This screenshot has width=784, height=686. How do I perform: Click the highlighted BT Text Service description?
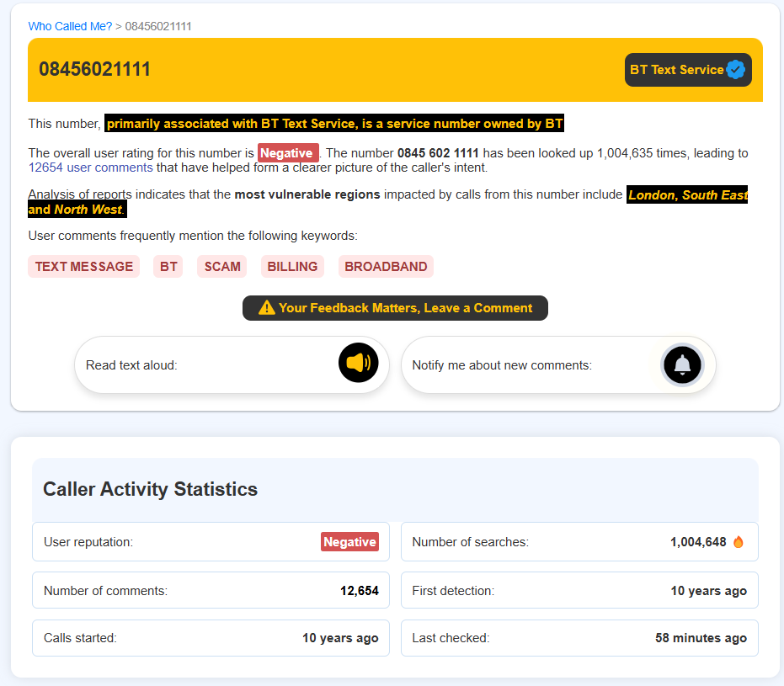pyautogui.click(x=334, y=124)
